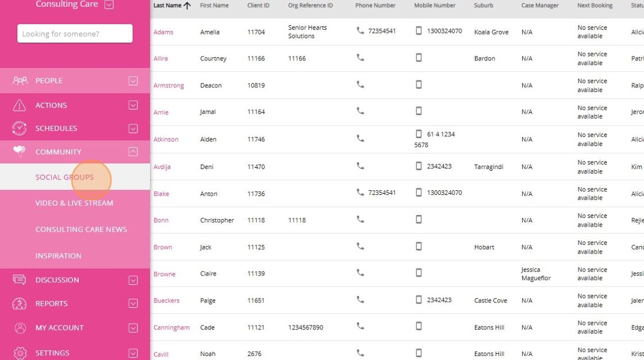Open Social Groups submenu item
Viewport: 644px width, 360px height.
point(75,177)
